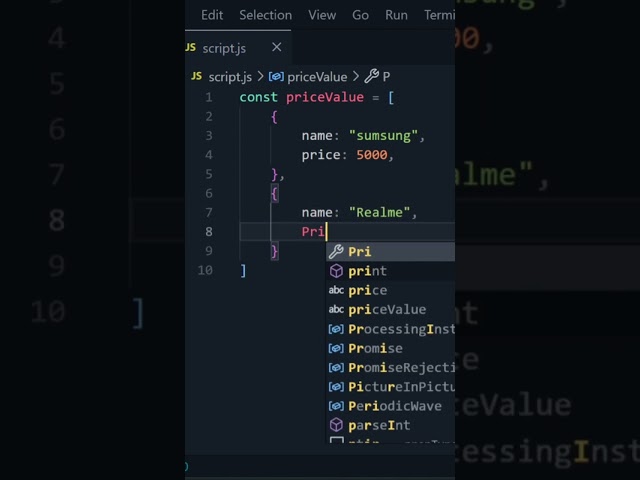Choose the PromiseRejectionEvent suggestion

click(391, 367)
